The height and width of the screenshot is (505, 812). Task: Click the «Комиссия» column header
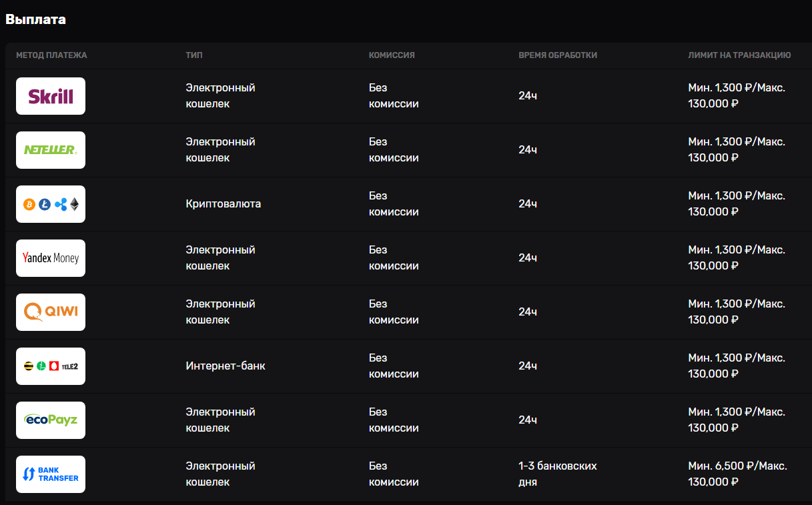pyautogui.click(x=392, y=55)
